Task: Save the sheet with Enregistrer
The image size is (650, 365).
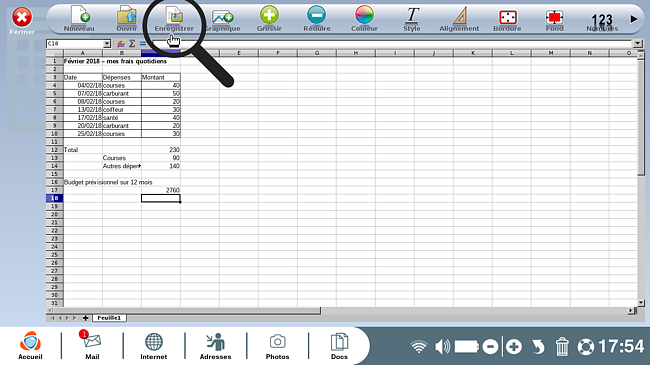Action: tap(174, 18)
